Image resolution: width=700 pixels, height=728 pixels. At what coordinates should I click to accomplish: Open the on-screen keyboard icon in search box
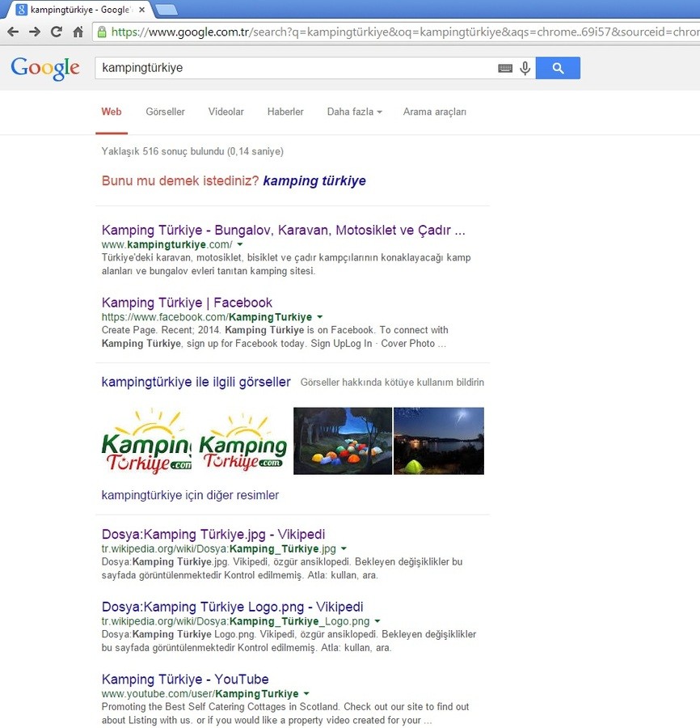point(505,68)
